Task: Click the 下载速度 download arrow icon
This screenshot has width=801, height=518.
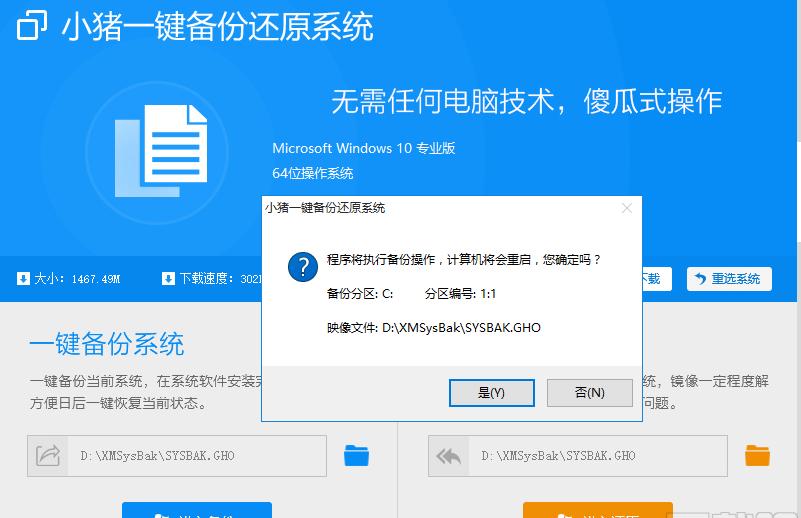Action: (x=168, y=278)
